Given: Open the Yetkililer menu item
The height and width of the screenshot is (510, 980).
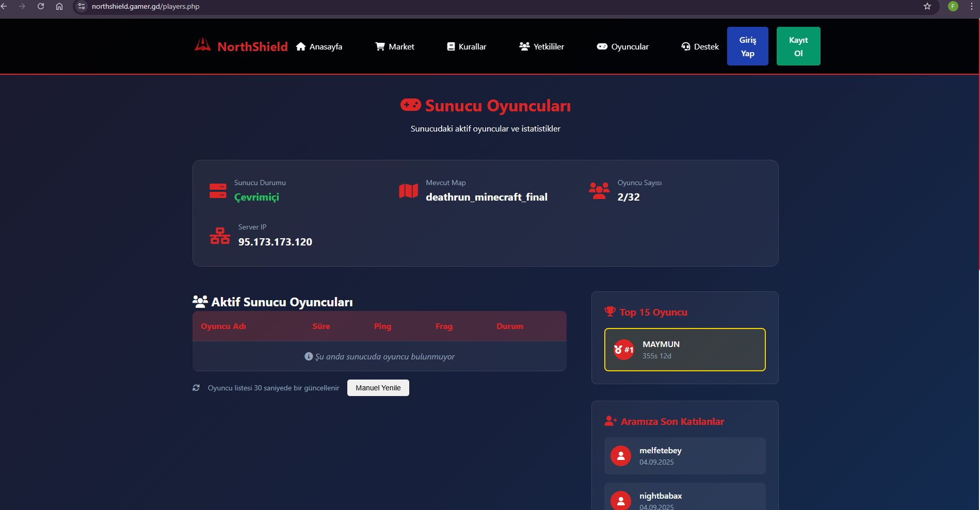Looking at the screenshot, I should click(x=542, y=46).
